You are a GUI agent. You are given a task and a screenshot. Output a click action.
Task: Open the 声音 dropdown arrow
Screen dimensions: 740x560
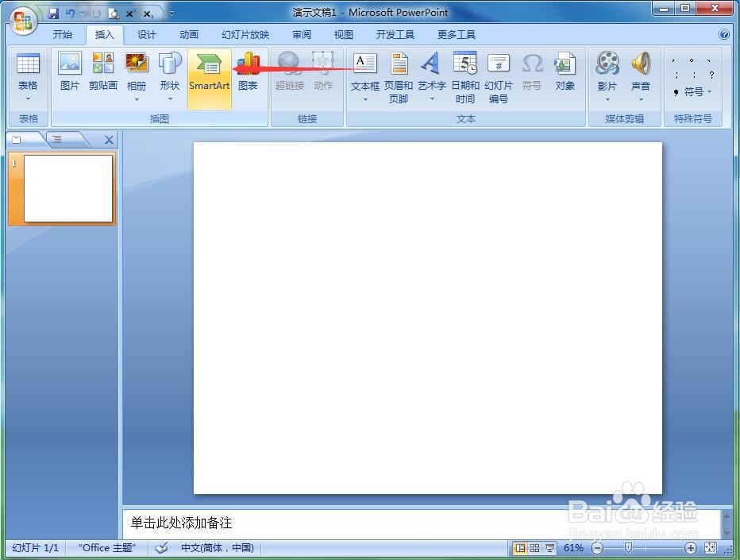(x=641, y=99)
